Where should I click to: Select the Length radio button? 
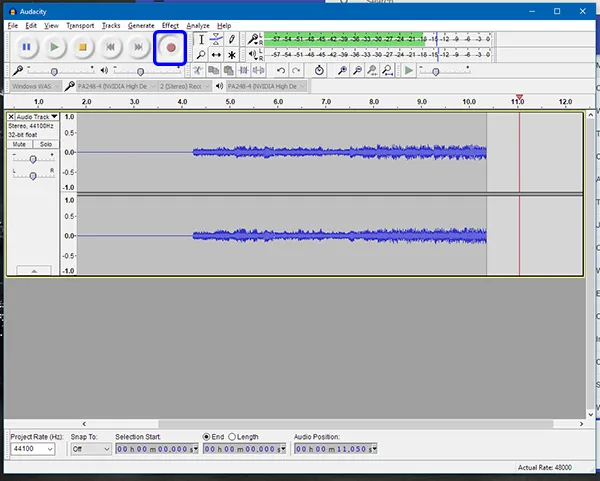coord(232,437)
